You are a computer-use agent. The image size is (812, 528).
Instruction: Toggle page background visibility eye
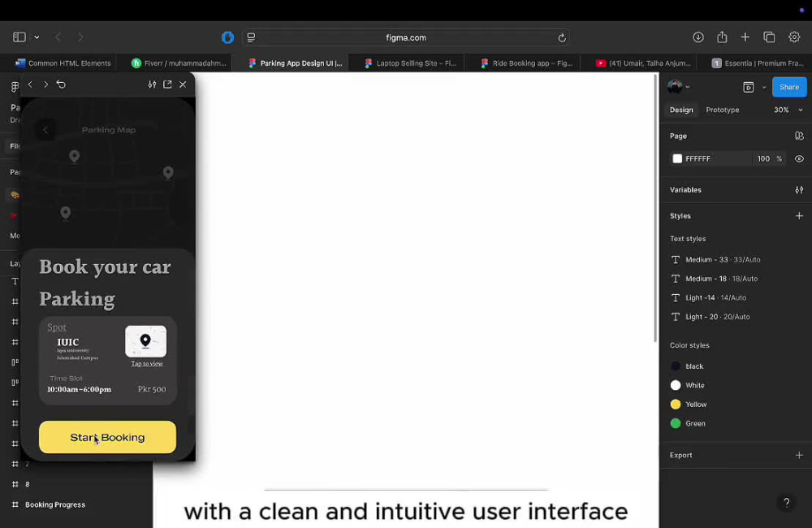799,158
